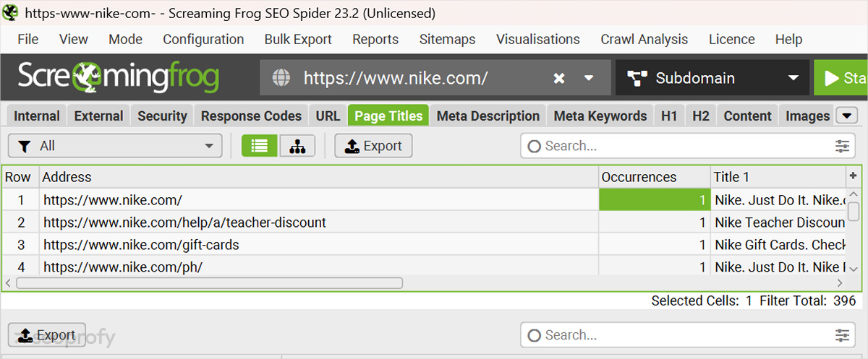Screen dimensions: 868x359
Task: Sort by the Address column header
Action: pos(318,177)
